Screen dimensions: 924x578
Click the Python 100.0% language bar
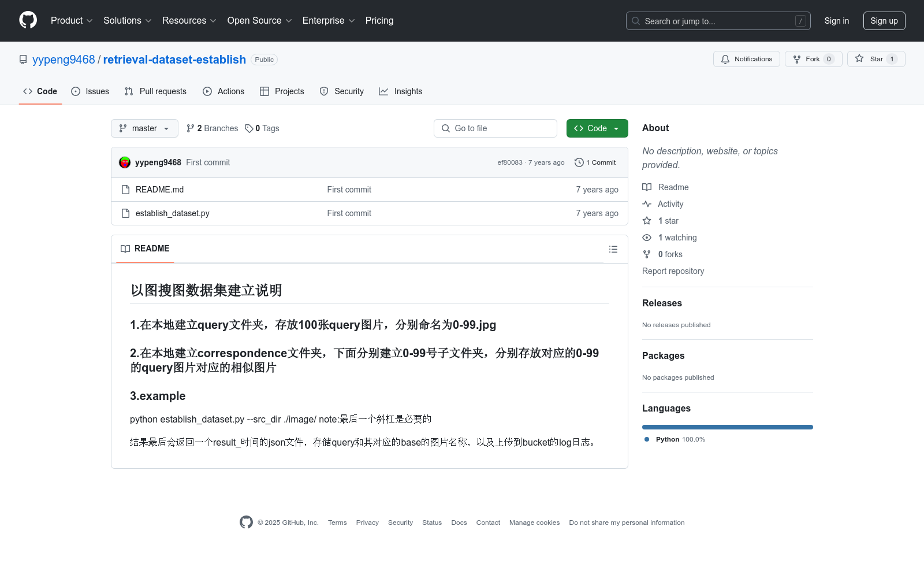pyautogui.click(x=727, y=427)
